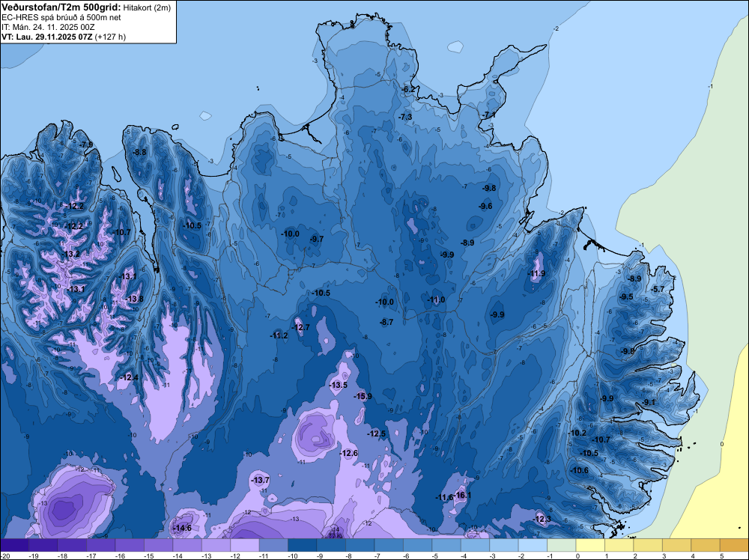Click the -11.0 temperature value

pyautogui.click(x=436, y=299)
